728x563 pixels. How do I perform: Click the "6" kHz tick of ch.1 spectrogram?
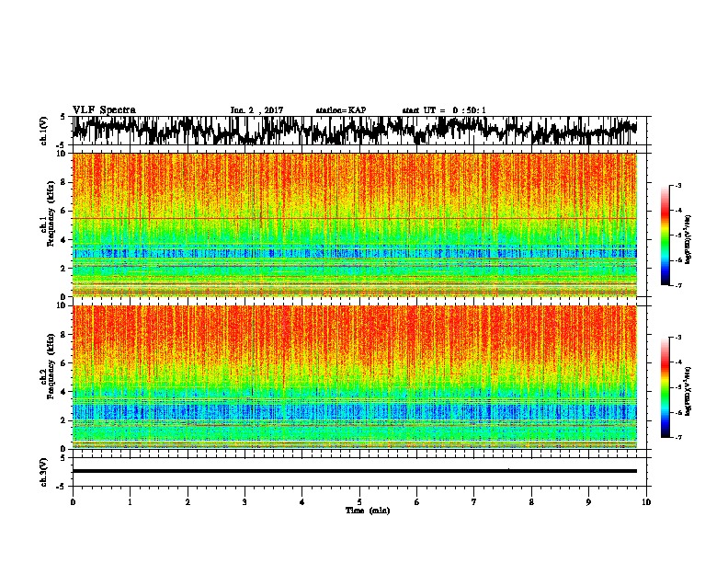[x=64, y=211]
